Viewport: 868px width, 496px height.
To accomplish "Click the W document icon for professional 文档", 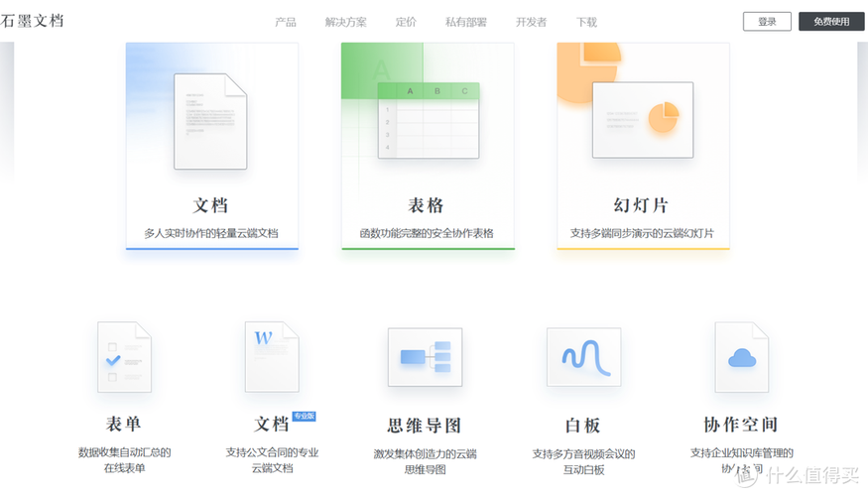I will click(272, 357).
